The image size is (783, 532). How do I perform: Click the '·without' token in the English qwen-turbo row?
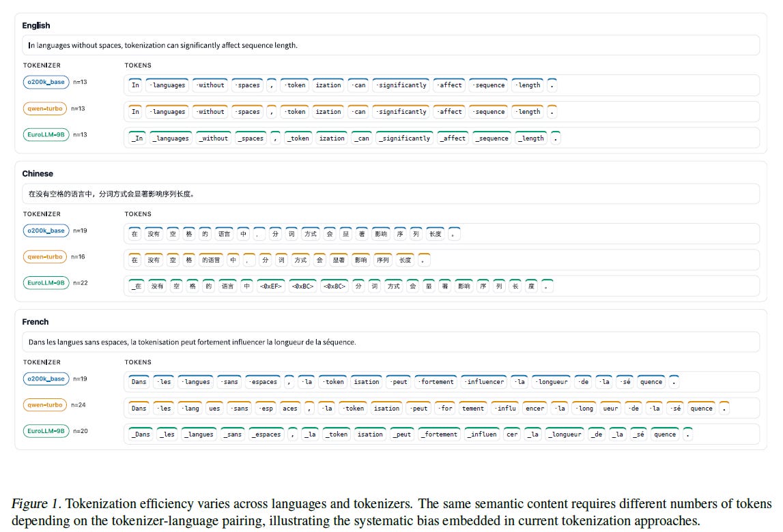tap(210, 112)
